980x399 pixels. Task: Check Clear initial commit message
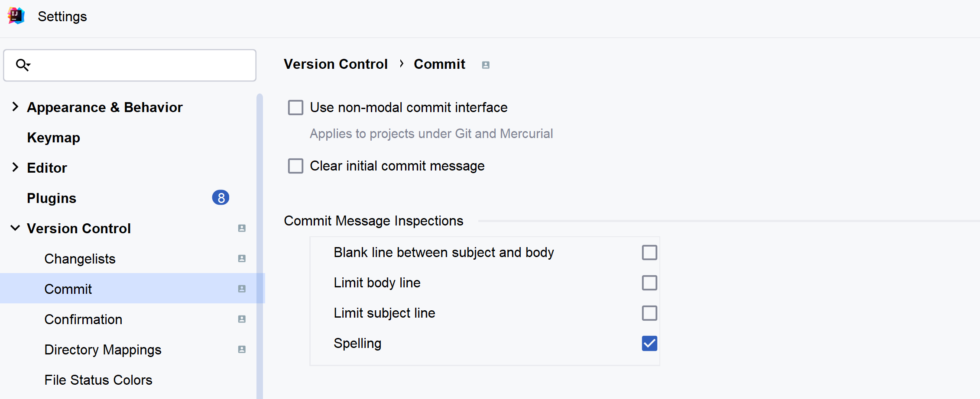click(x=295, y=166)
